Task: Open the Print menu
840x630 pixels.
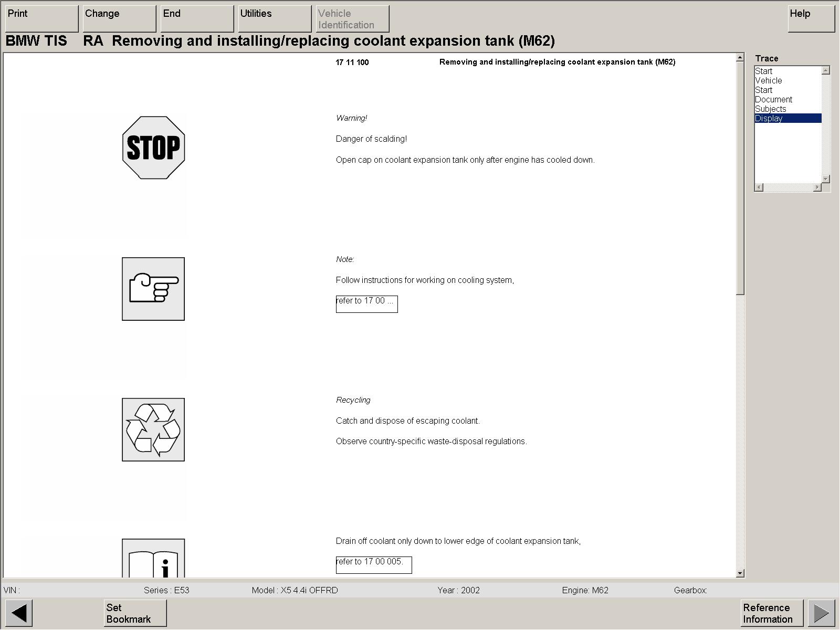Action: [x=41, y=19]
